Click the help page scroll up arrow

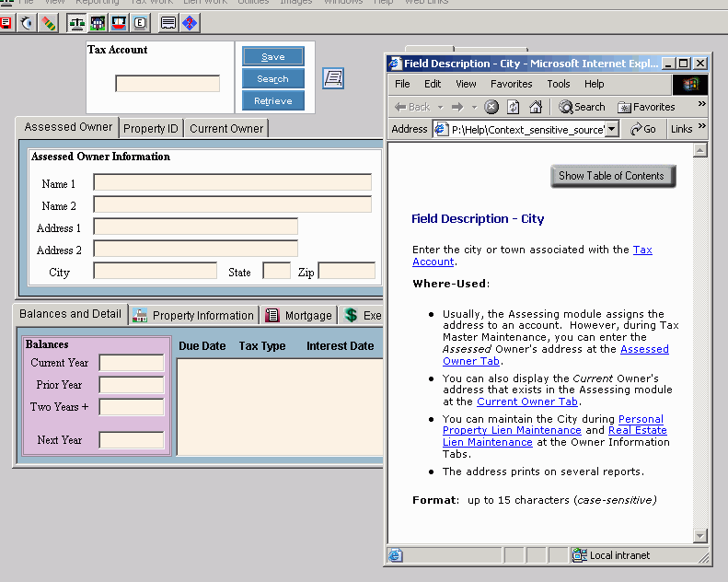tap(699, 150)
